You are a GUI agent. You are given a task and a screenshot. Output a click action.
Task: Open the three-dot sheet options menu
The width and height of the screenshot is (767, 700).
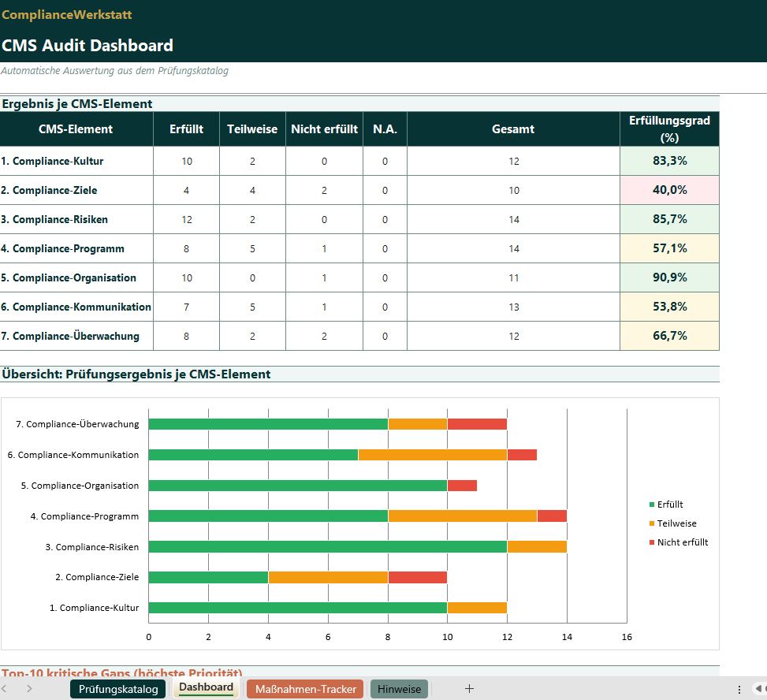739,687
